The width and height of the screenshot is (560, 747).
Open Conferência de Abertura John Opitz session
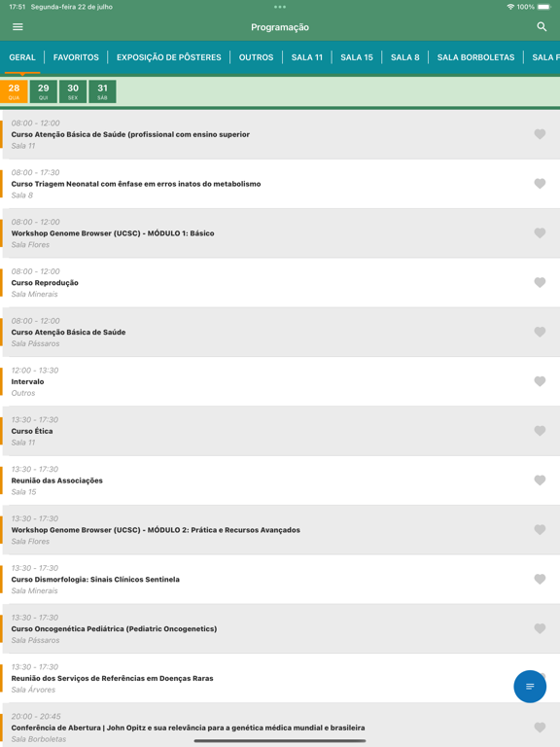click(x=280, y=726)
